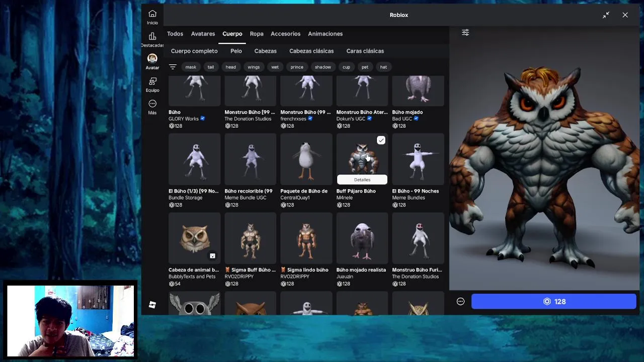Select Búho mojado realista thumbnail
644x362 pixels.
362,239
